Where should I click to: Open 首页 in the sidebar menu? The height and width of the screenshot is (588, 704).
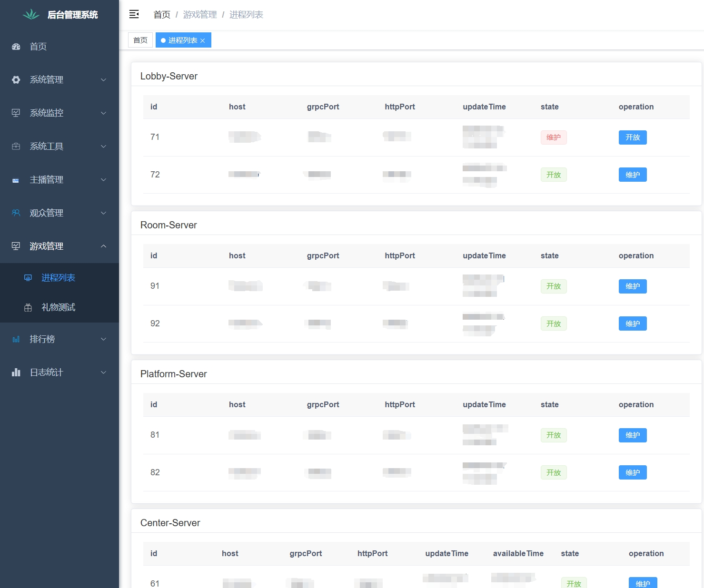[59, 47]
